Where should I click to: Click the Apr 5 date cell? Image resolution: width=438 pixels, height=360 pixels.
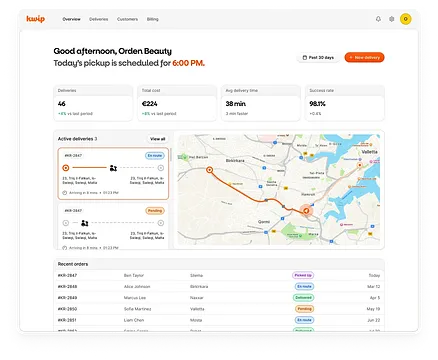[x=375, y=298]
